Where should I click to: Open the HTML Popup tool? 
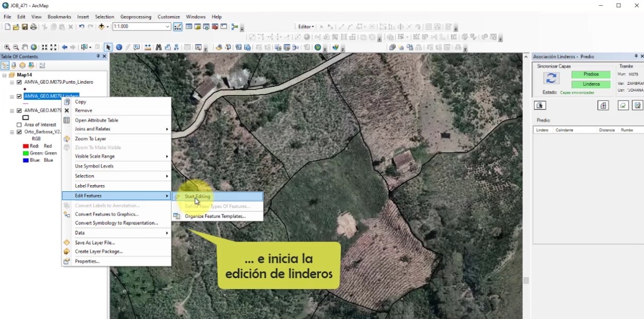pyautogui.click(x=137, y=47)
